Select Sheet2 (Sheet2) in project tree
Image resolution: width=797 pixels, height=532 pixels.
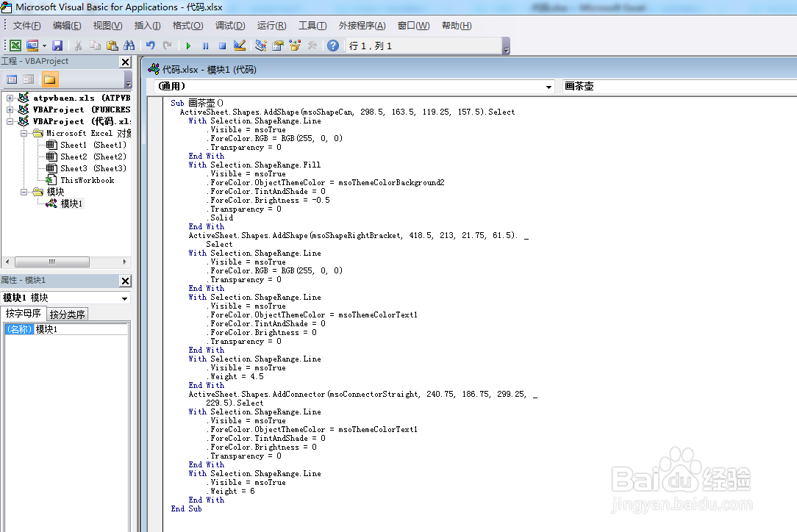click(86, 157)
